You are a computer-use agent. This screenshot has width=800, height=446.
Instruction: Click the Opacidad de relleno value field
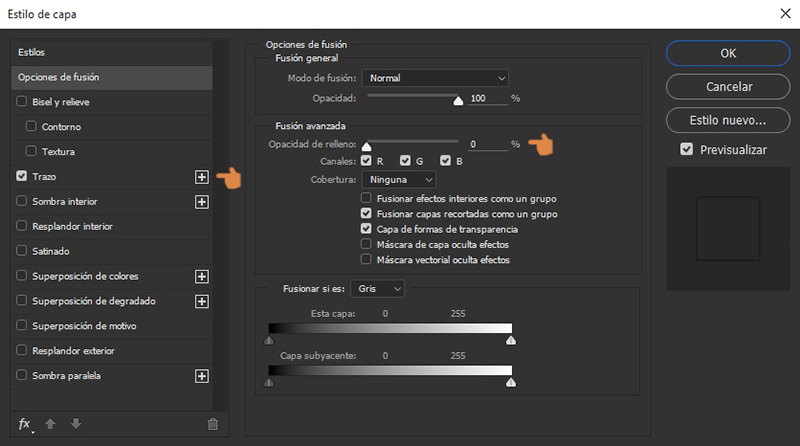488,144
